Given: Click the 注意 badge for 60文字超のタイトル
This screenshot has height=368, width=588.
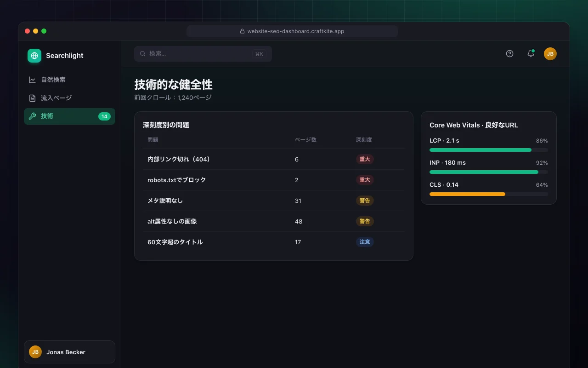Looking at the screenshot, I should tap(365, 242).
